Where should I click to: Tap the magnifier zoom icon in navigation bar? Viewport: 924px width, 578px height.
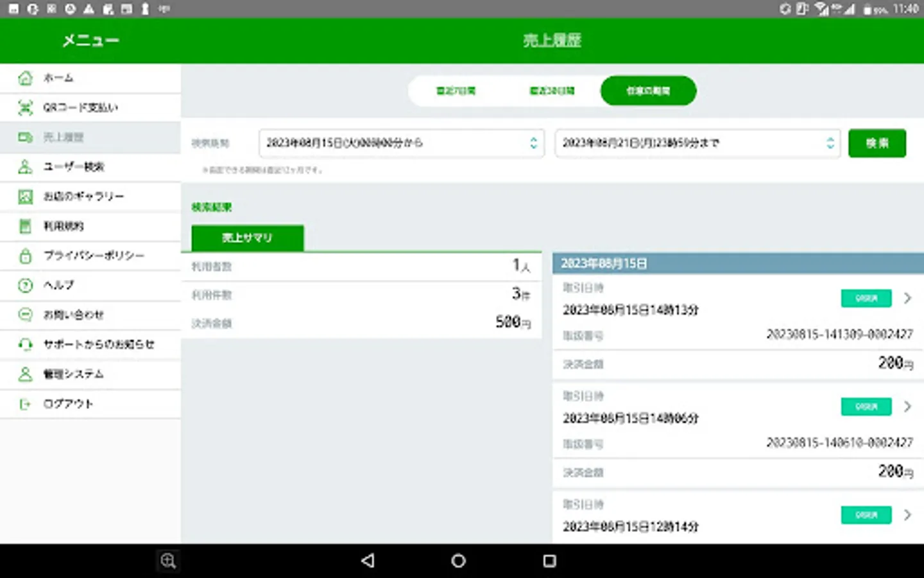(168, 561)
